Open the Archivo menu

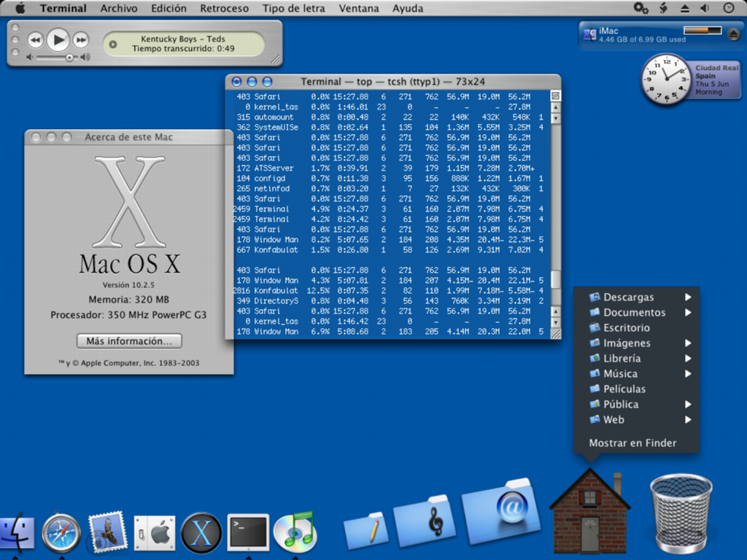pyautogui.click(x=119, y=8)
